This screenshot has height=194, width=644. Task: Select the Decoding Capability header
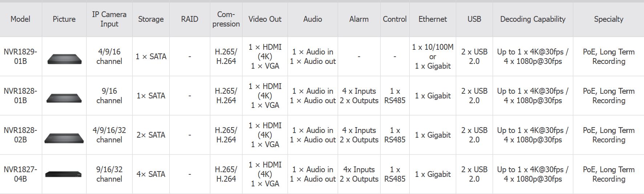532,19
